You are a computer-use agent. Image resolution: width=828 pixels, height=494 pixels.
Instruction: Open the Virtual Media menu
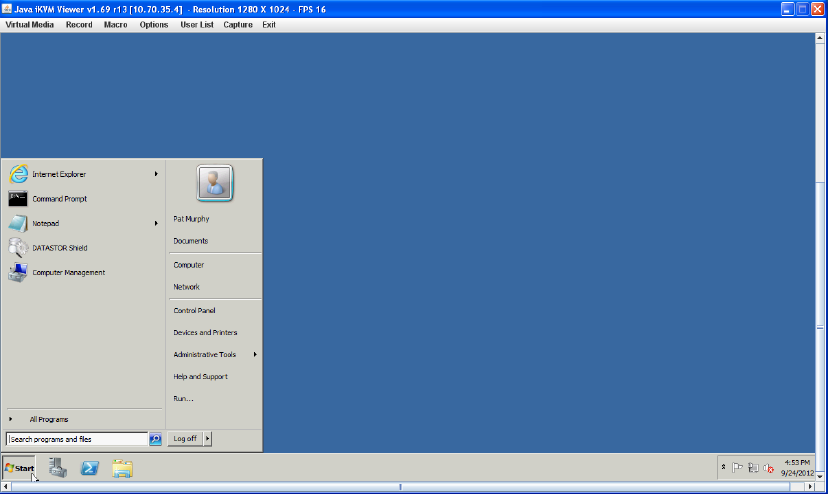[30, 25]
